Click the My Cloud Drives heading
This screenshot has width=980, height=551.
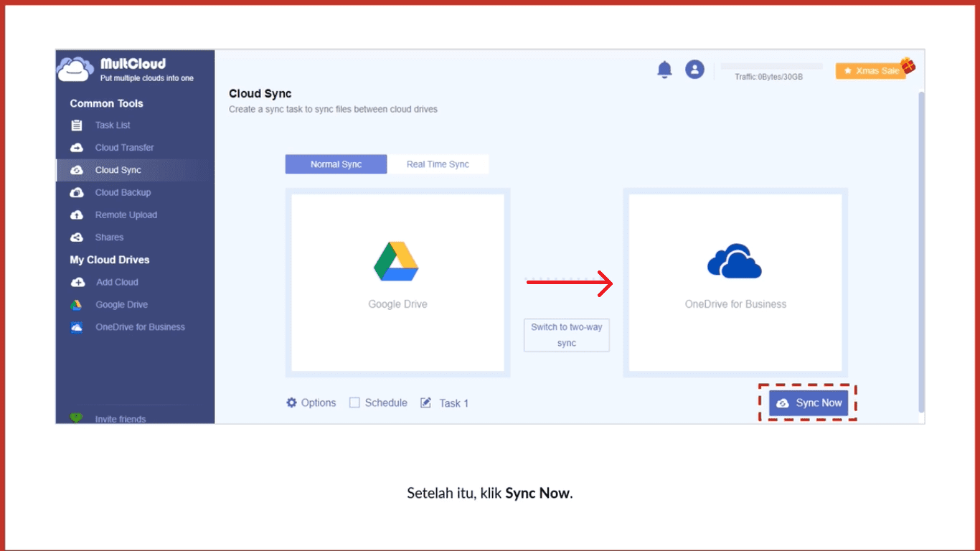110,260
